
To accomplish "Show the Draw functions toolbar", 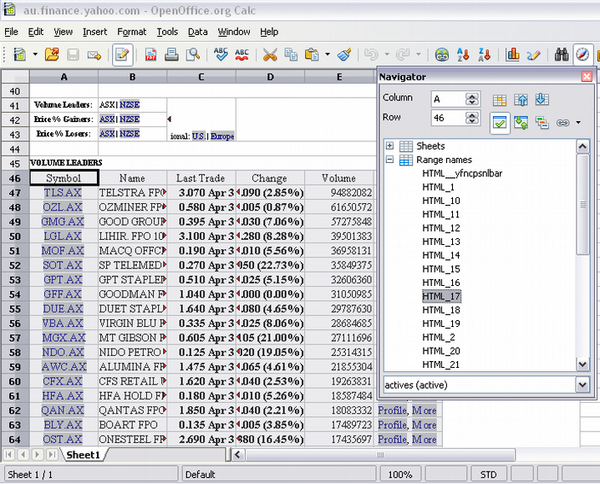I will click(x=533, y=55).
